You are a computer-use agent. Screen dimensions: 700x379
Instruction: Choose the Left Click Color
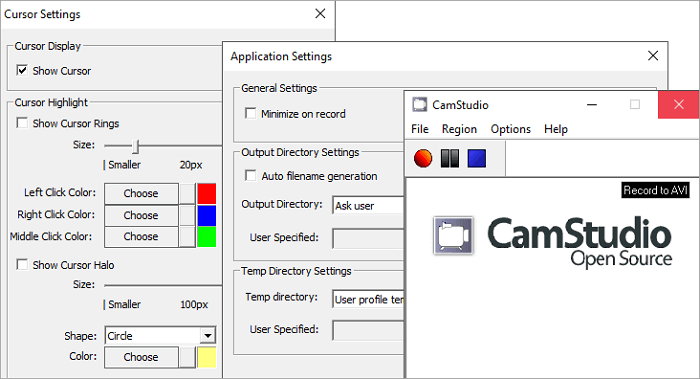coord(141,193)
